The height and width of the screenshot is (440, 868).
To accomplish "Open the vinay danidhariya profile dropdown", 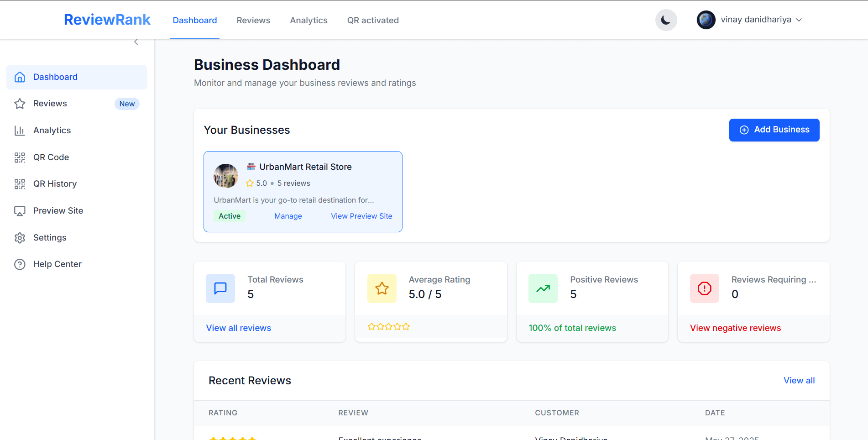I will point(751,20).
